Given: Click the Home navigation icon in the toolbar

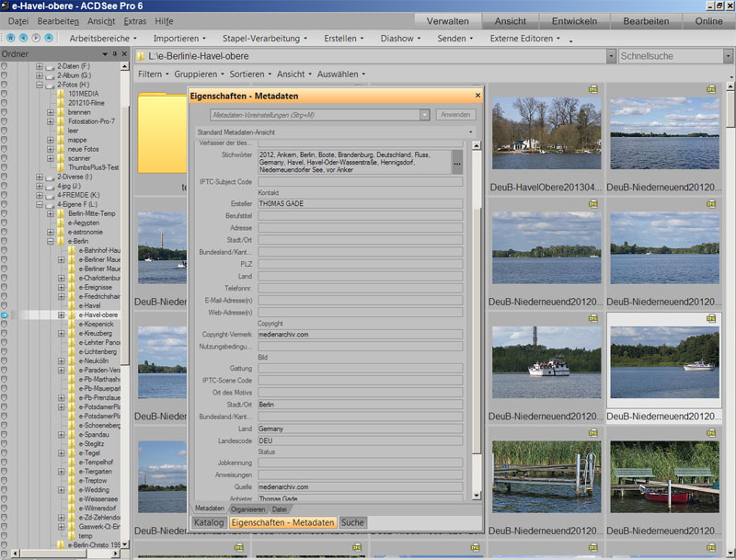Looking at the screenshot, I should [9, 39].
